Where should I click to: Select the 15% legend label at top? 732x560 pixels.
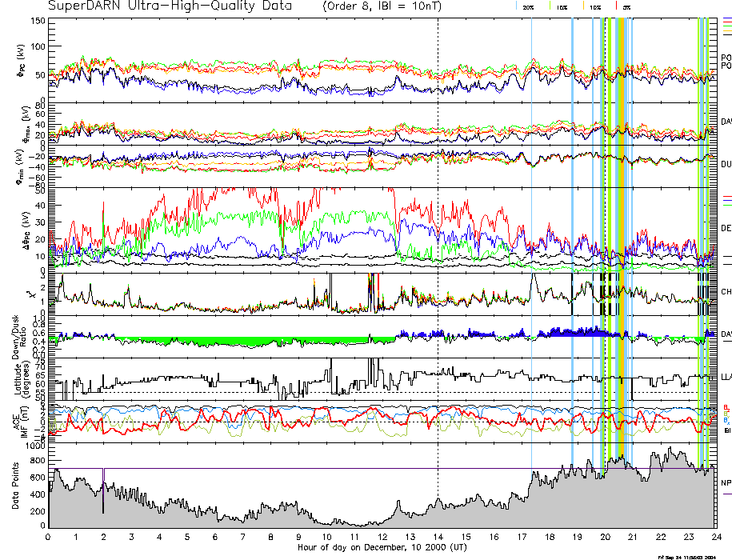click(x=562, y=7)
